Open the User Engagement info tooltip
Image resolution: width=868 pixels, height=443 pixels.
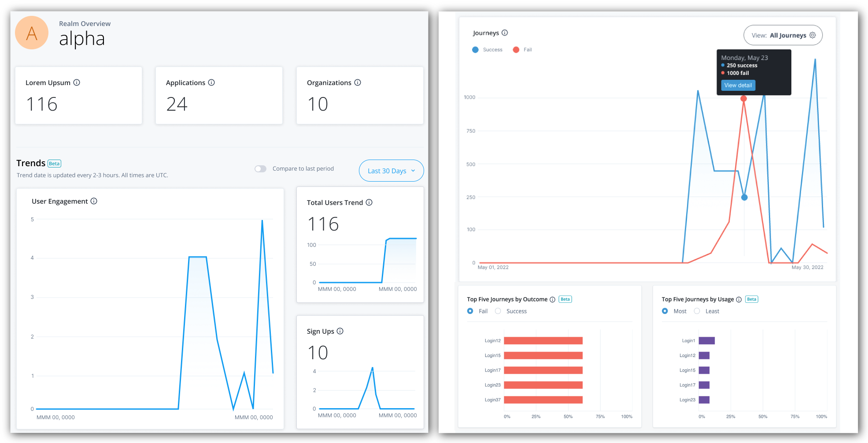point(93,201)
